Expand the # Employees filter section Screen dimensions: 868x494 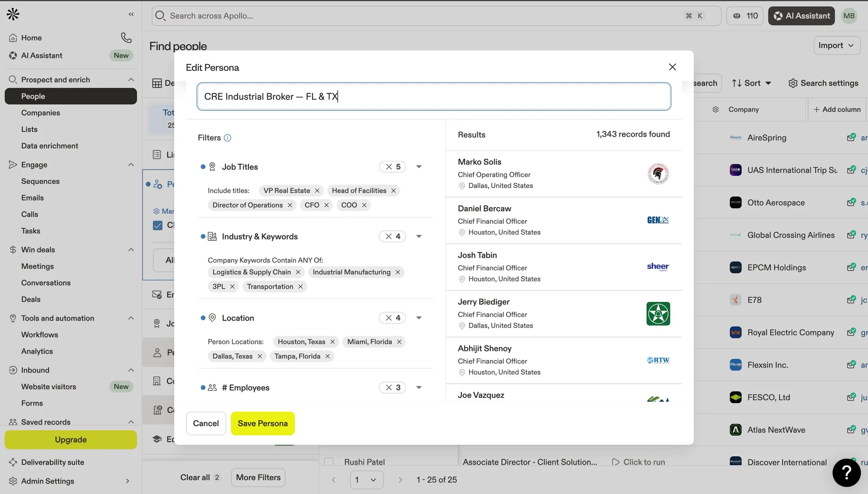click(x=419, y=387)
